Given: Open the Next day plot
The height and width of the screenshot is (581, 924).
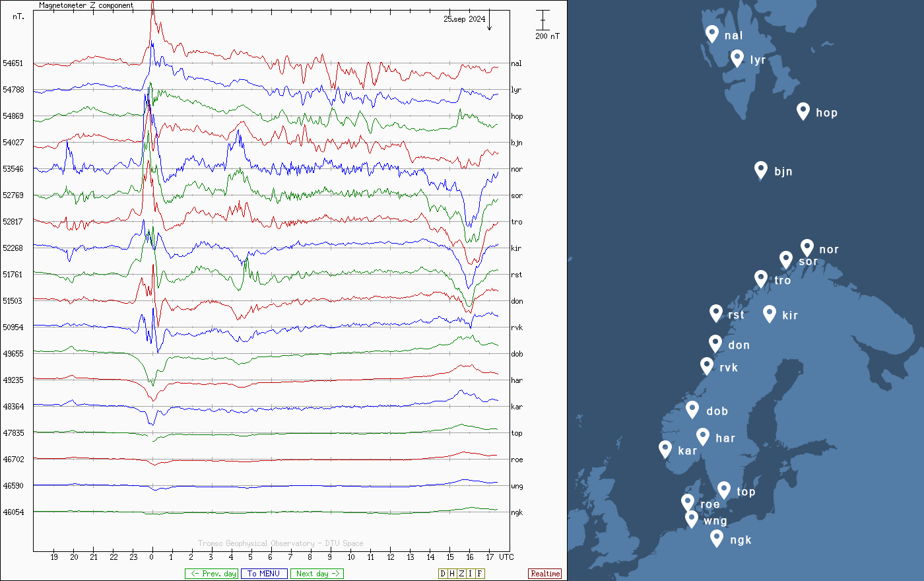Looking at the screenshot, I should pos(317,574).
